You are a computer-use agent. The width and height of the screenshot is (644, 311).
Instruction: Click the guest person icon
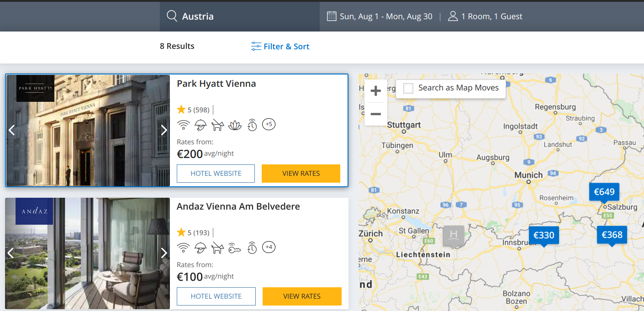coord(453,16)
